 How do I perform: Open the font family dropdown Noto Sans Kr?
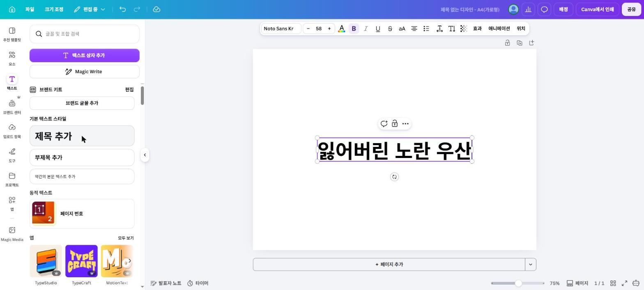[x=281, y=28]
